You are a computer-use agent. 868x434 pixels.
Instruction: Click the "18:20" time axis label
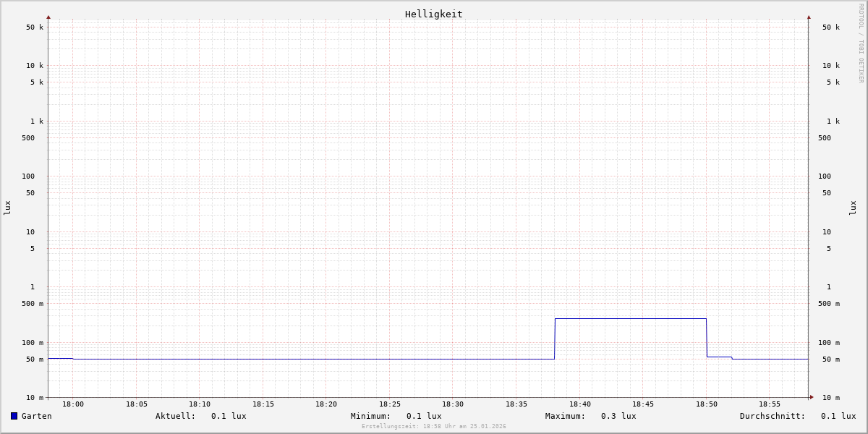pos(326,404)
